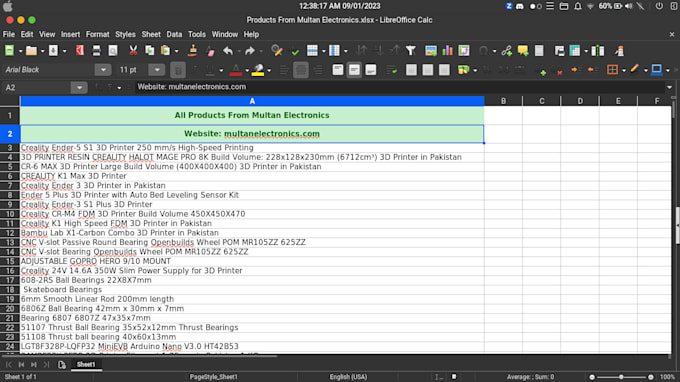
Task: Export directly as PDF icon
Action: click(x=80, y=51)
